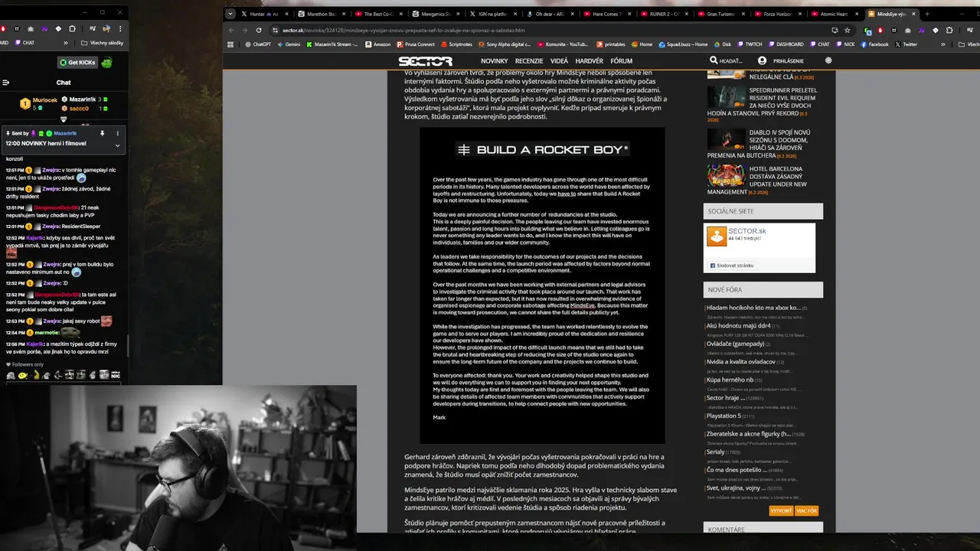Screen dimensions: 980x551
Task: Open the NOVINKY menu item
Action: pos(494,61)
